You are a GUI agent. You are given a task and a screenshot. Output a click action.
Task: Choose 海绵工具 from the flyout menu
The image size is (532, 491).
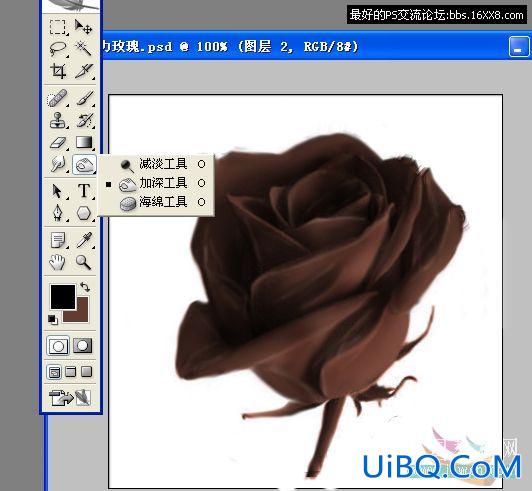[157, 202]
